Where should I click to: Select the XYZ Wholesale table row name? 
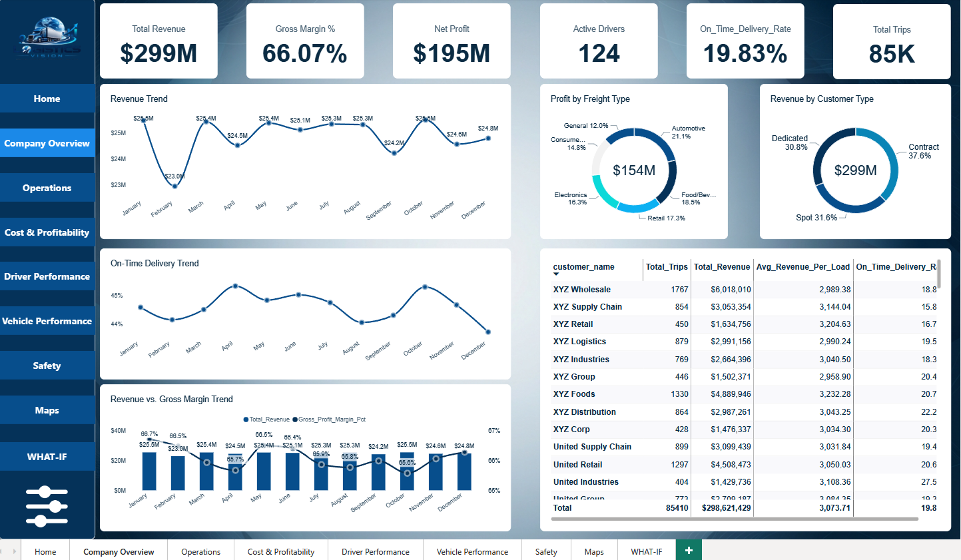pos(581,290)
